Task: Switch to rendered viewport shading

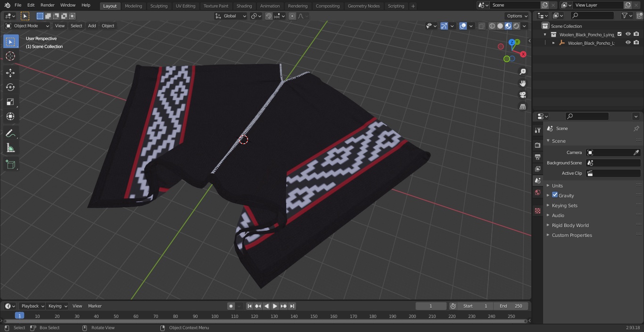Action: (x=516, y=26)
